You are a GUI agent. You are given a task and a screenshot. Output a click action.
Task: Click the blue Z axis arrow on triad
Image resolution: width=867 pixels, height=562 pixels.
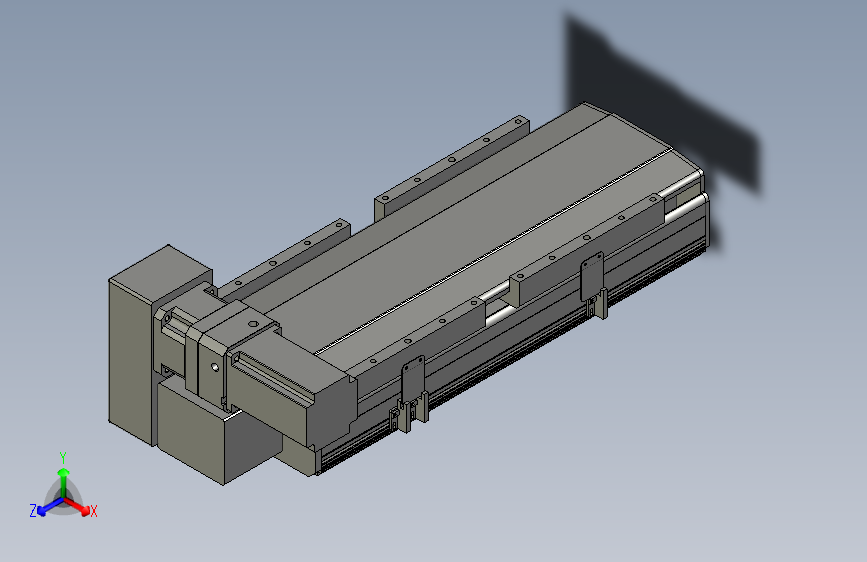(50, 507)
